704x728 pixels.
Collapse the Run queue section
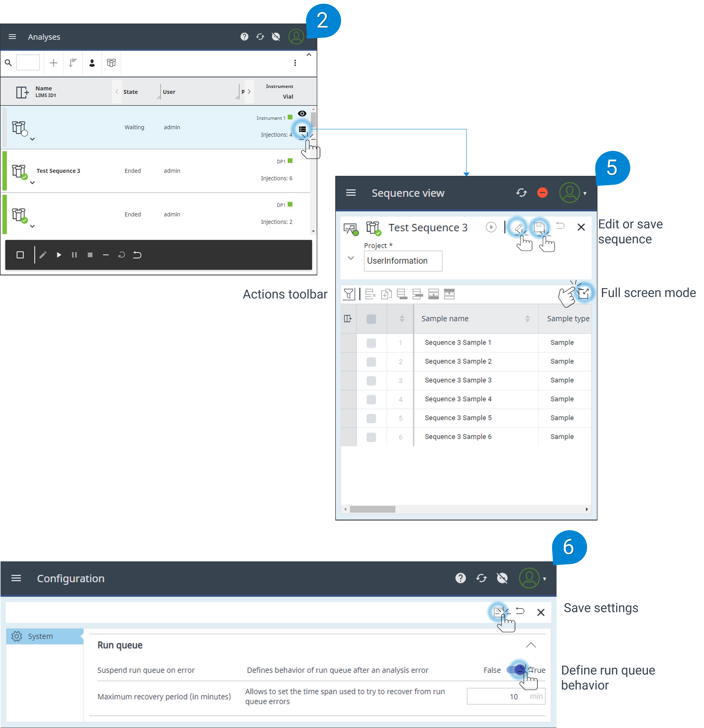click(x=531, y=645)
